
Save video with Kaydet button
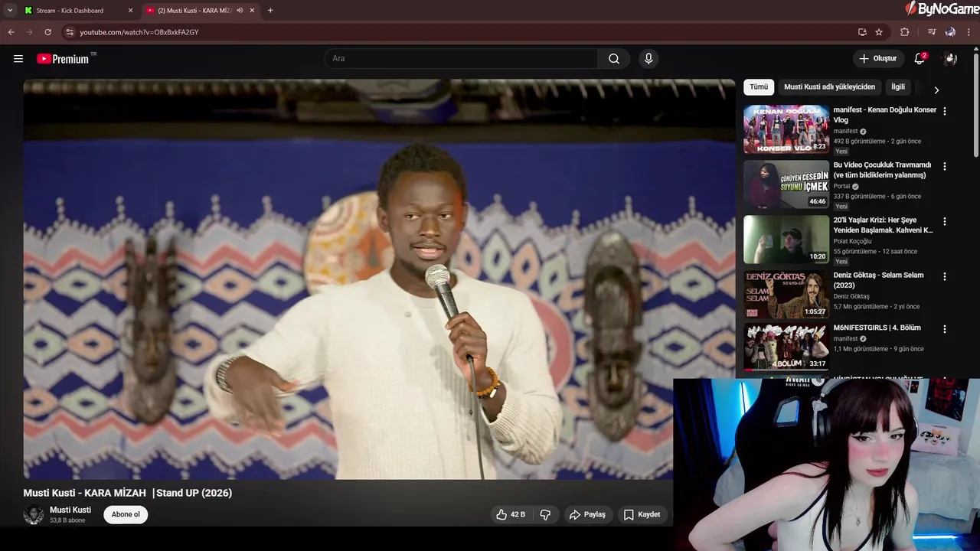(642, 514)
